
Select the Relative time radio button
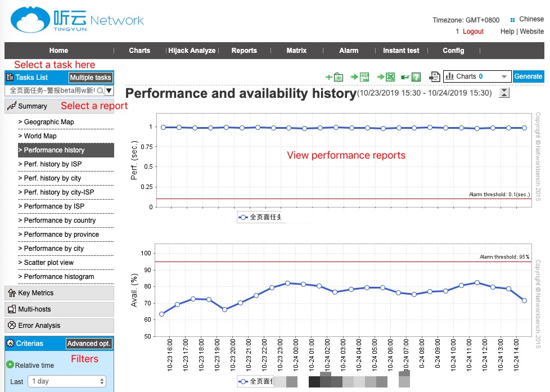click(x=10, y=365)
